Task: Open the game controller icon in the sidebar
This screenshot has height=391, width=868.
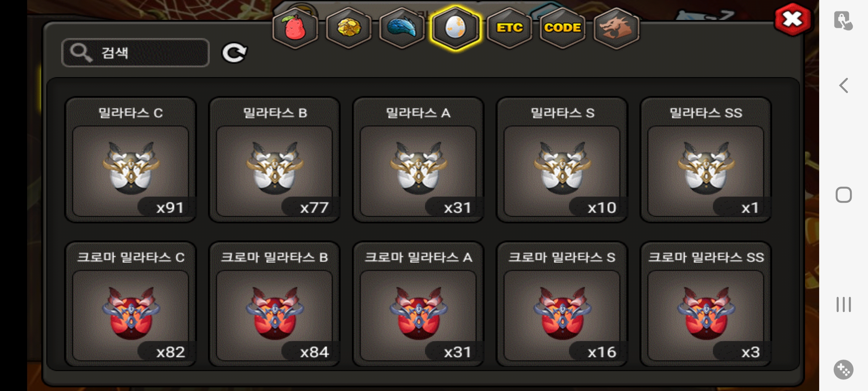Action: 843,370
